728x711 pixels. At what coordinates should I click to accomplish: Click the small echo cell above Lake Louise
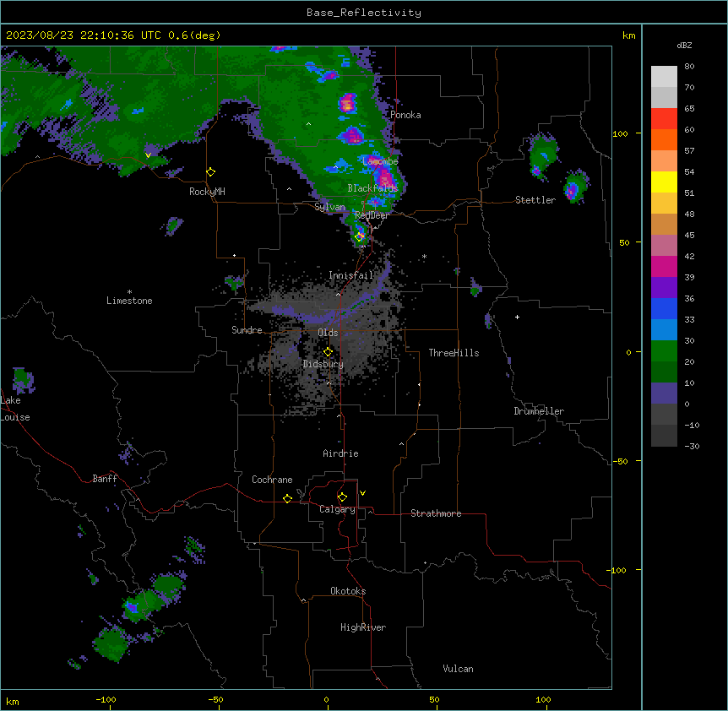[23, 380]
